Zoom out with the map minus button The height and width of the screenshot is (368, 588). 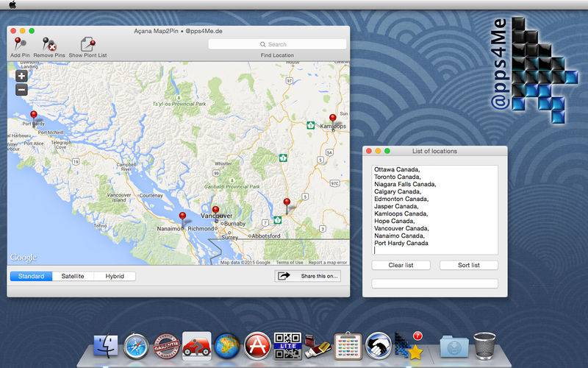click(x=21, y=90)
